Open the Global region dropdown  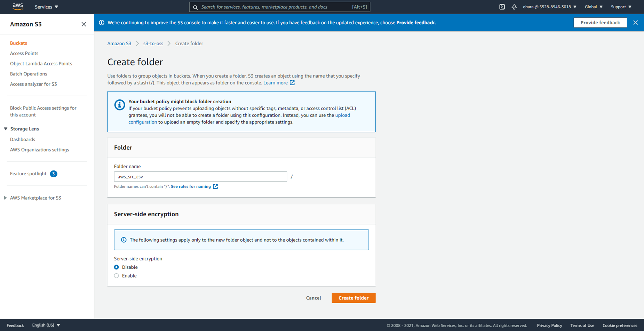click(594, 7)
